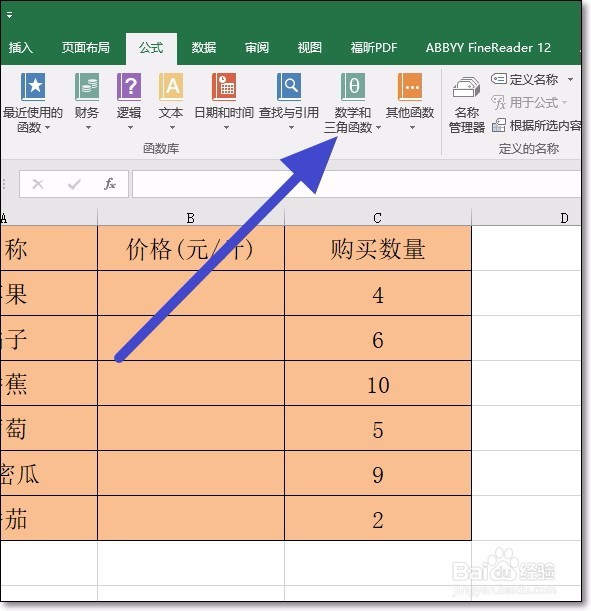Select the cell containing 10
591x611 pixels.
[378, 383]
